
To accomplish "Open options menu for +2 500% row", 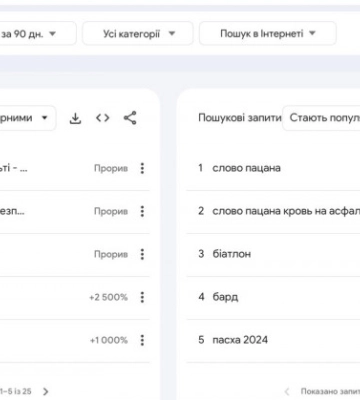I will click(x=142, y=297).
